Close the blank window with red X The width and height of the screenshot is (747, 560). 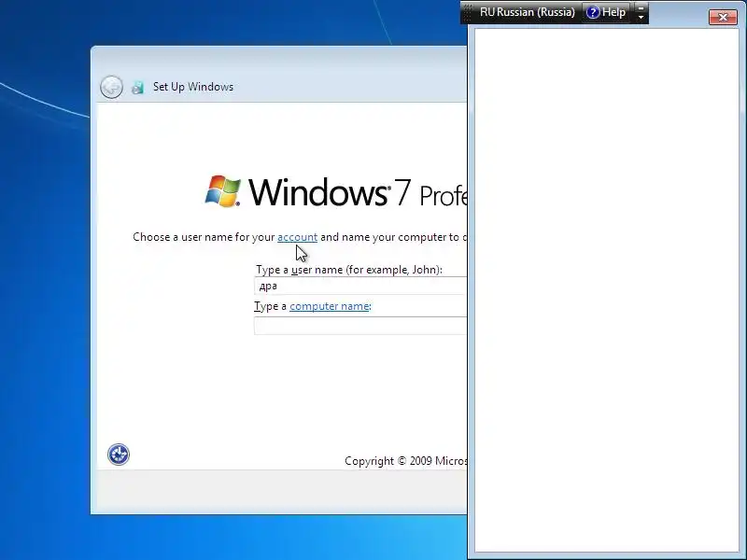723,17
